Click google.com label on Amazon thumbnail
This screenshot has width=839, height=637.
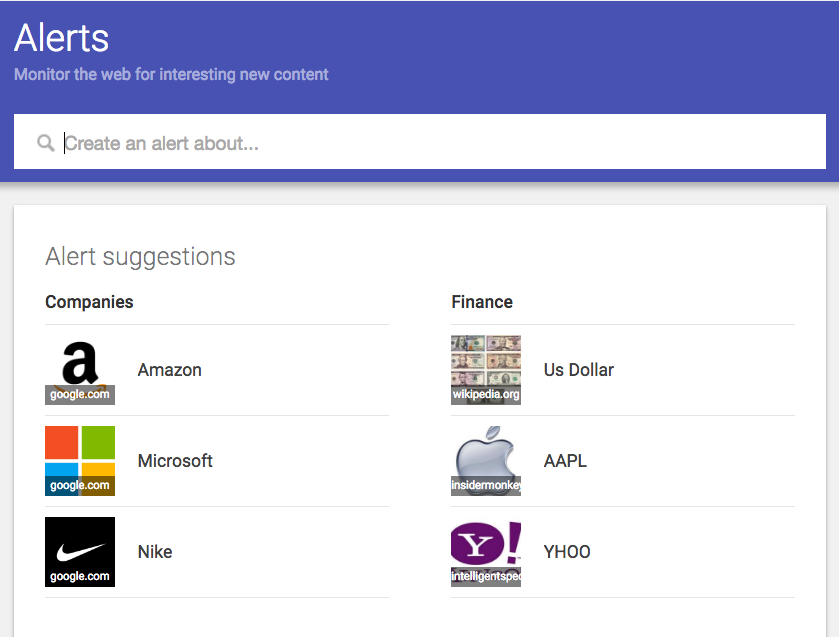[x=80, y=395]
